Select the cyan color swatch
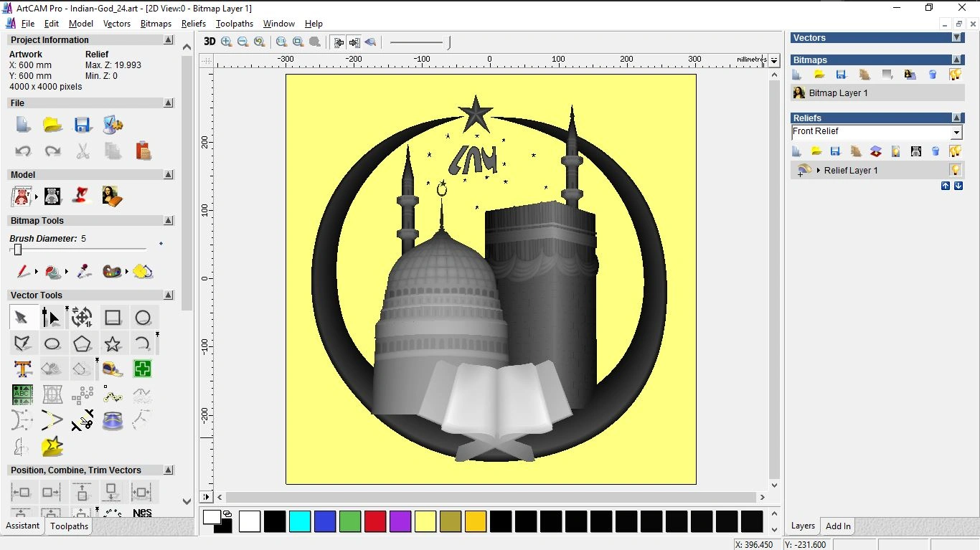Viewport: 980px width, 550px height. point(299,521)
